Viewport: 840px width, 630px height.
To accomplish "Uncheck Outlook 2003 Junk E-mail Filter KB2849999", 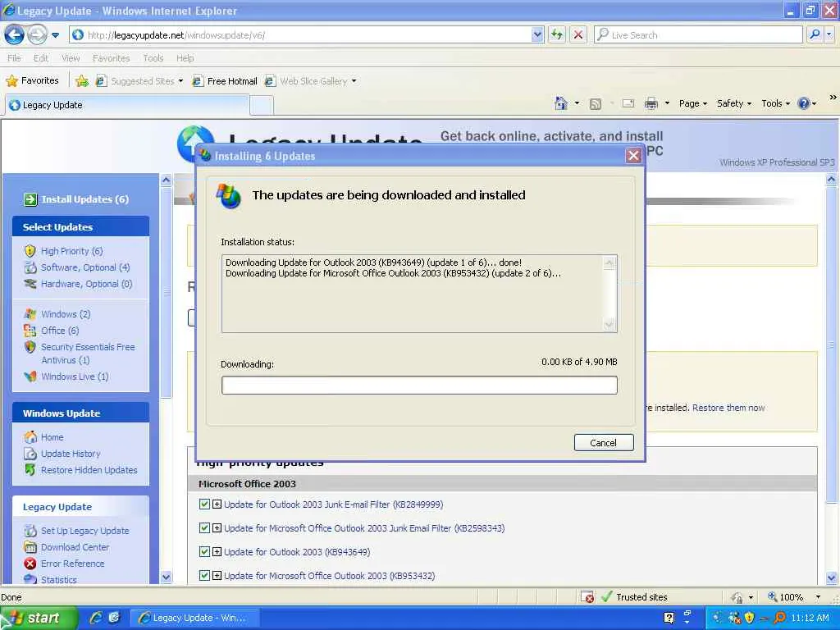I will point(204,504).
